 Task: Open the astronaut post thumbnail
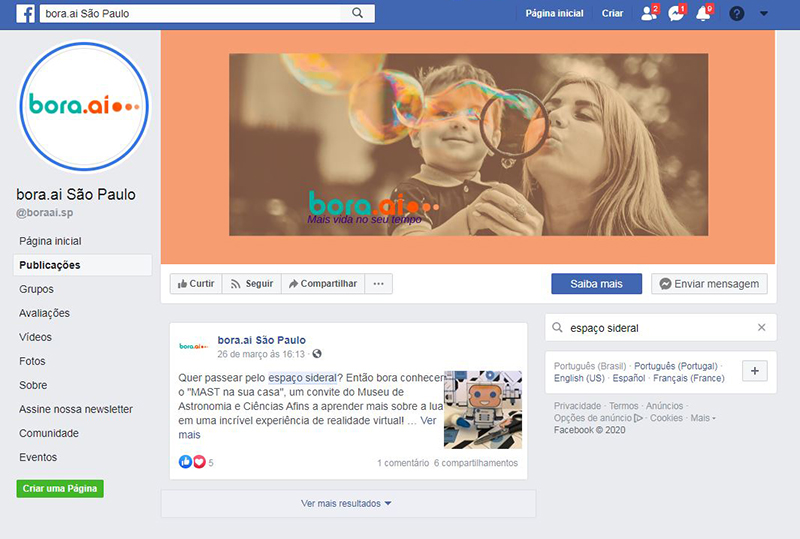coord(483,410)
